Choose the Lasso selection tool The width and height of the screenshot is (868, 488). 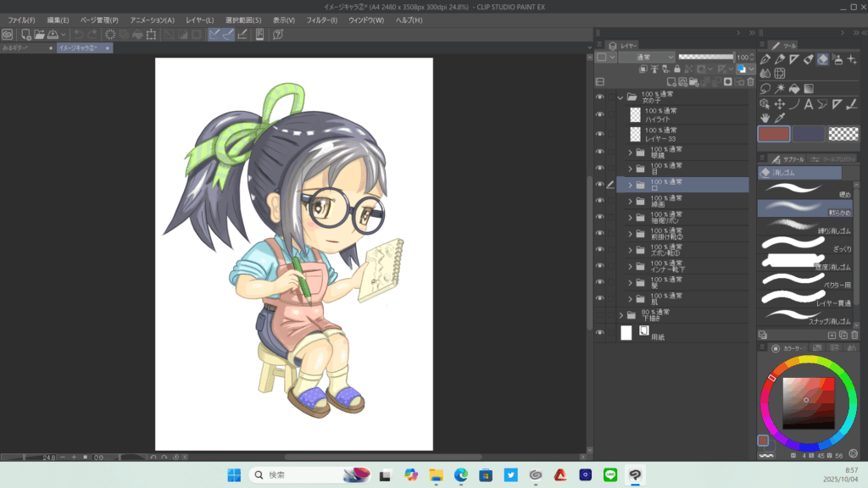[x=765, y=88]
